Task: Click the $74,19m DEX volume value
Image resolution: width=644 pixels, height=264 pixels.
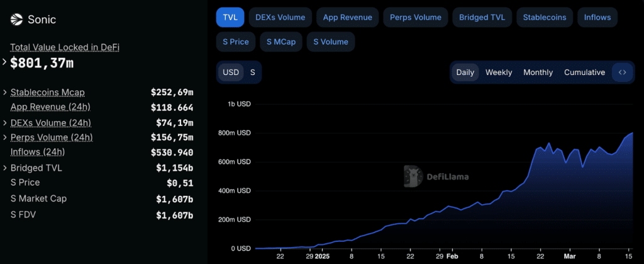Action: pos(175,122)
